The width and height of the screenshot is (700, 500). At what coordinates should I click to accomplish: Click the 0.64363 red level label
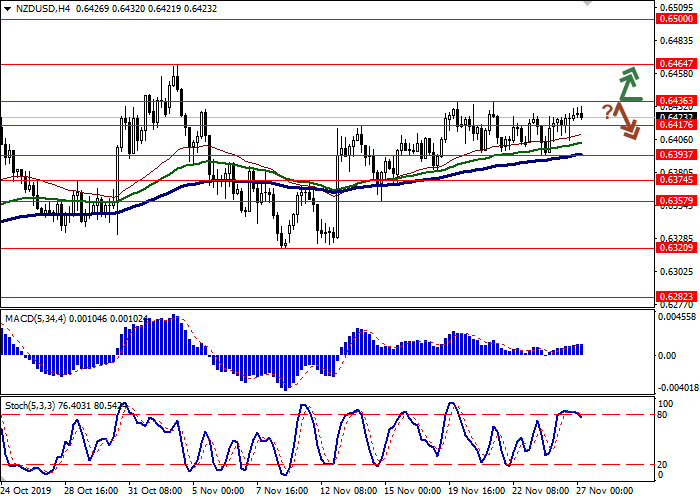(675, 101)
